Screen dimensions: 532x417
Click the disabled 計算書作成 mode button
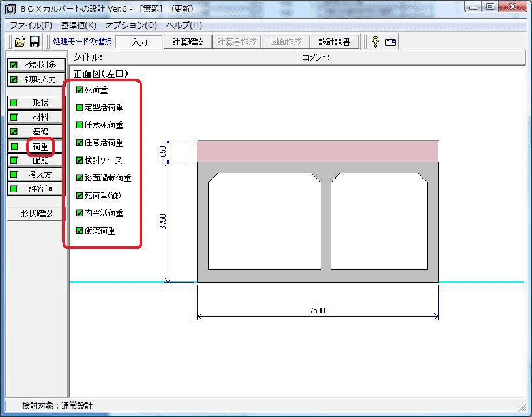237,42
